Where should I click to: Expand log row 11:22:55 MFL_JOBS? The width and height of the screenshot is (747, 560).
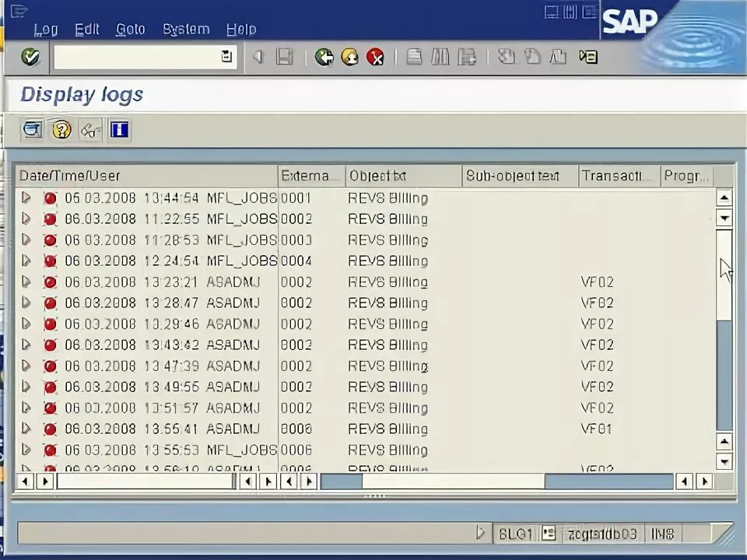pos(26,219)
